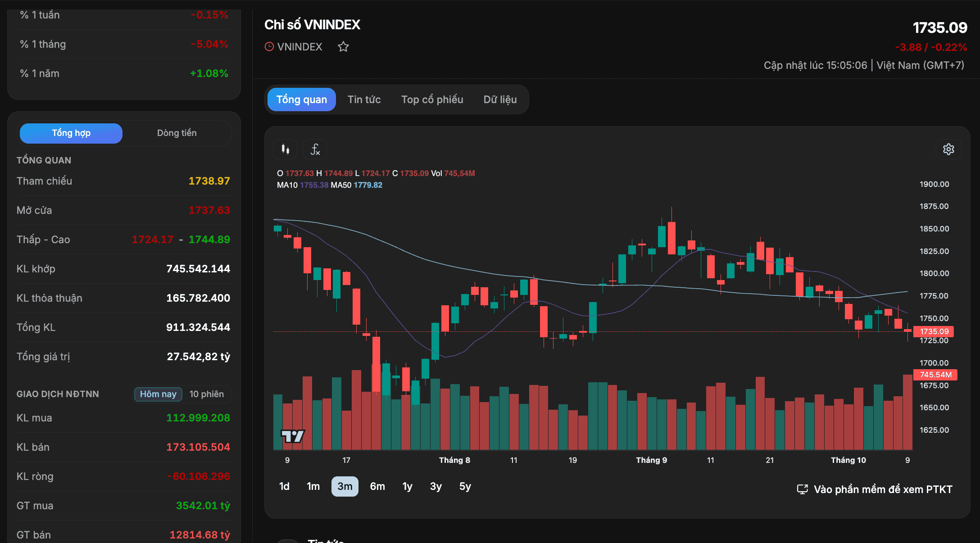
Task: Click the TradingView logo on chart
Action: tap(293, 436)
